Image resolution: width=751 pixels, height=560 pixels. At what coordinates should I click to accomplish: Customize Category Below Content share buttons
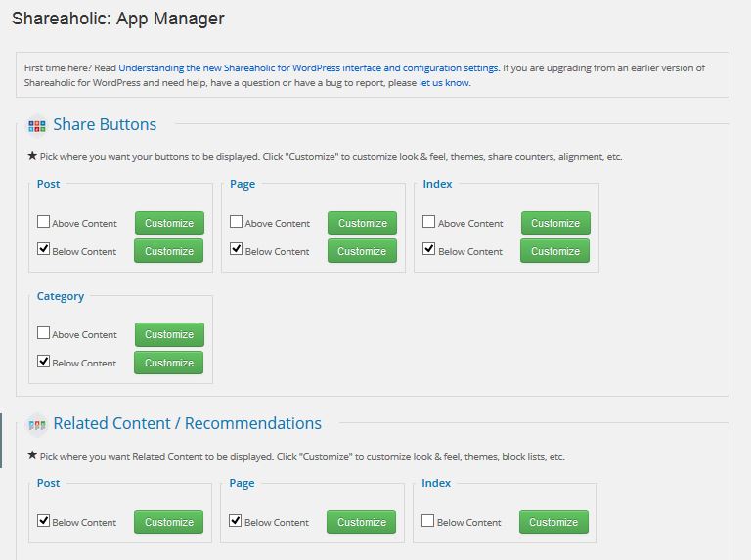point(168,363)
